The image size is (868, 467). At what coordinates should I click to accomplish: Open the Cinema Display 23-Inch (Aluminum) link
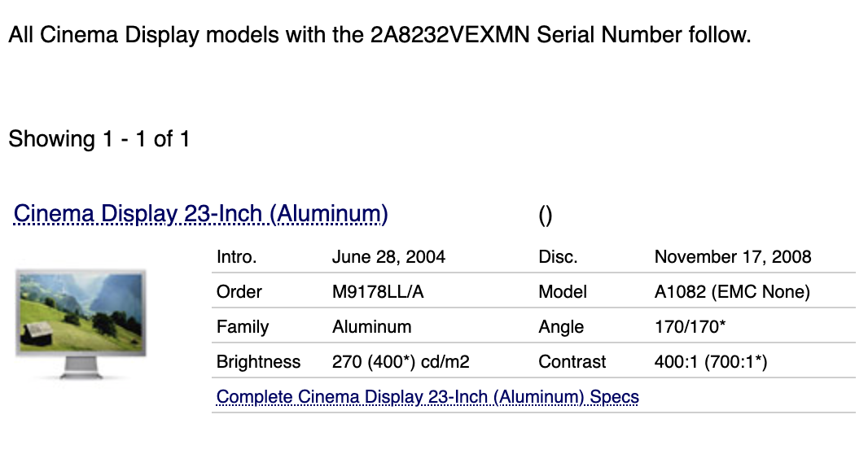pos(200,214)
